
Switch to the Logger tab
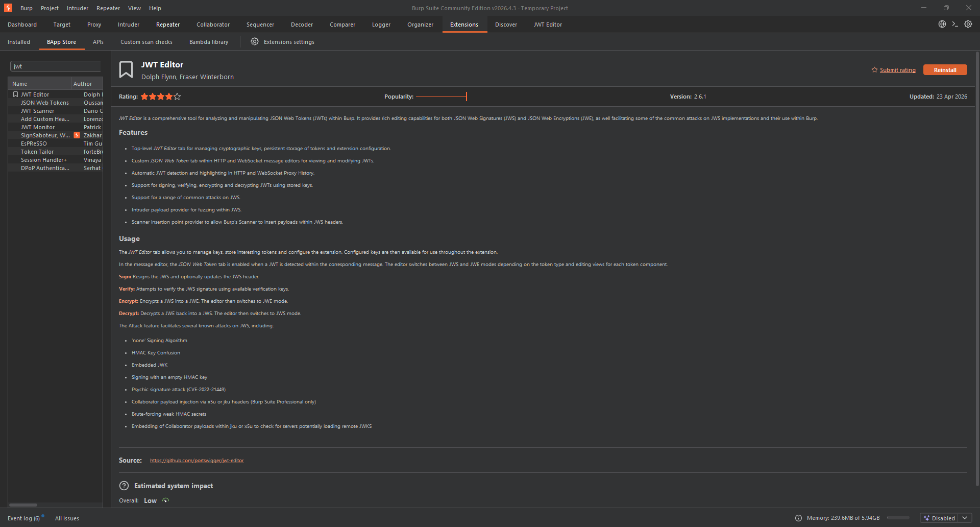(x=381, y=25)
